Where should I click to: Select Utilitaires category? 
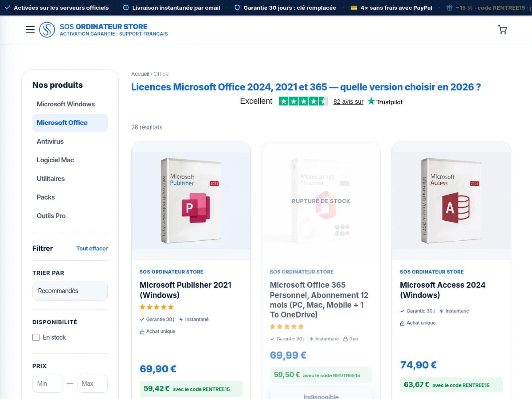(70, 179)
